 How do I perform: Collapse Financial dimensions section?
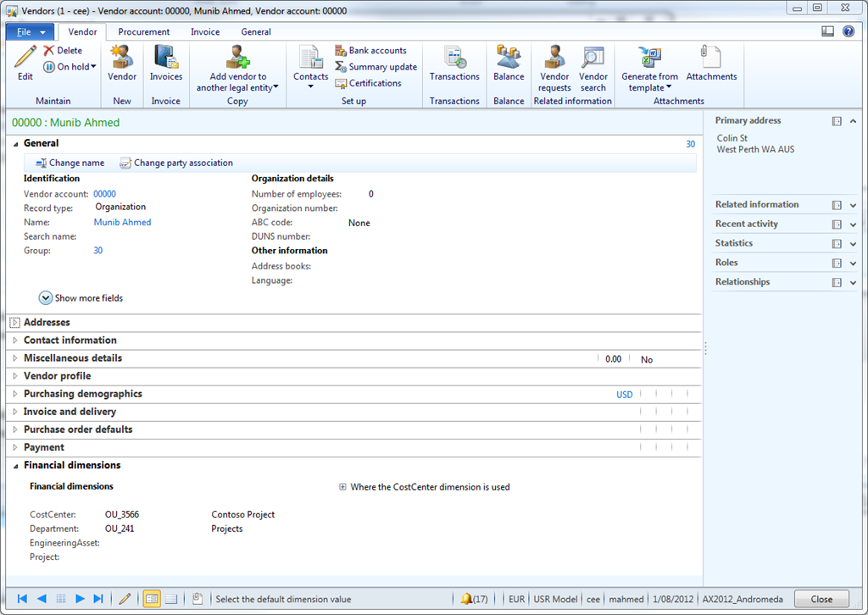pyautogui.click(x=15, y=466)
